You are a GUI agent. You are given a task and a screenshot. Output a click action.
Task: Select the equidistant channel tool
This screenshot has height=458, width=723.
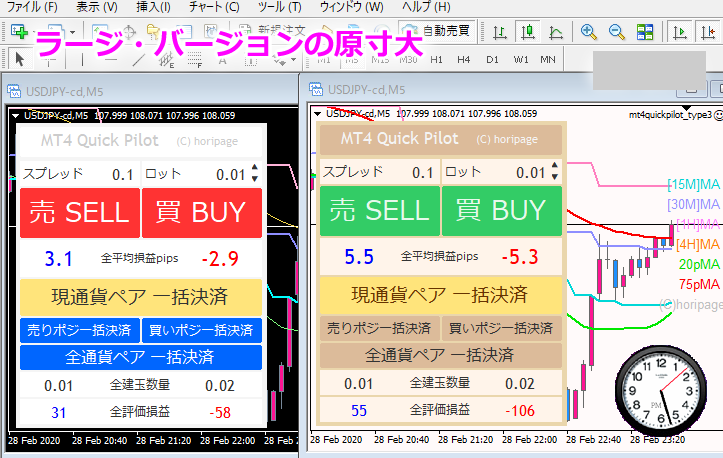click(x=166, y=59)
